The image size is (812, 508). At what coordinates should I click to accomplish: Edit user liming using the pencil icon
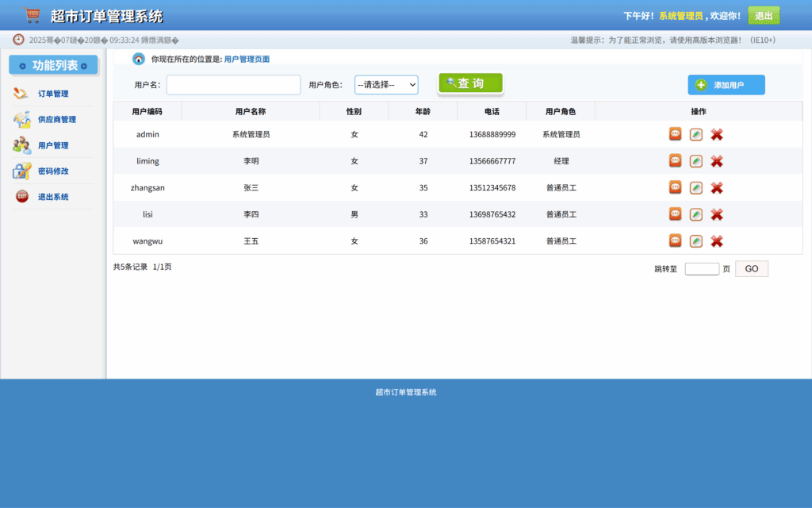point(696,160)
